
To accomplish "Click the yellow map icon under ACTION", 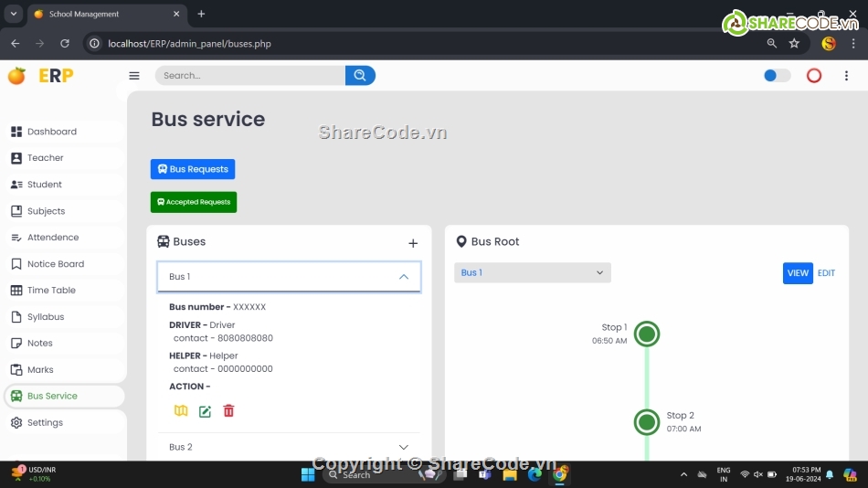I will click(x=181, y=411).
